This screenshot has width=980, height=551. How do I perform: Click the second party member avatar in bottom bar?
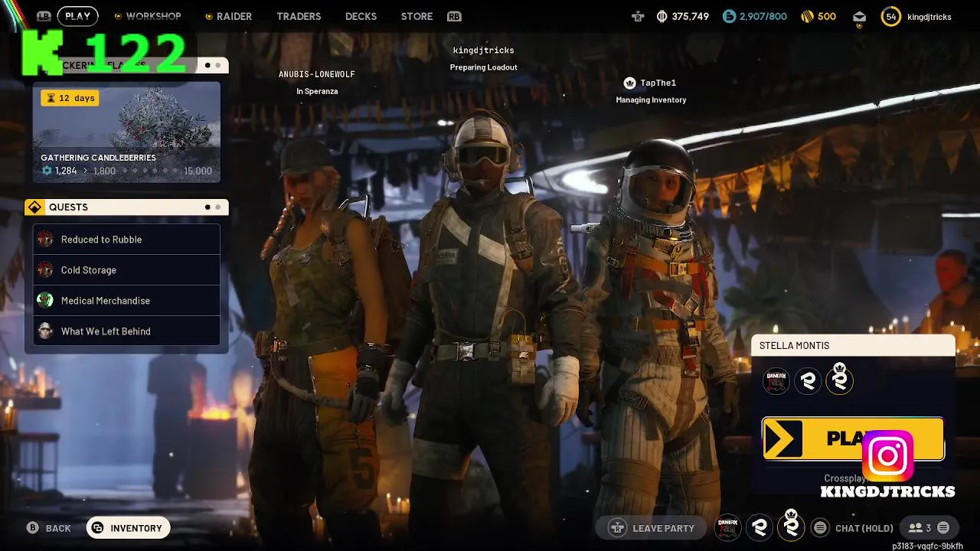point(759,527)
